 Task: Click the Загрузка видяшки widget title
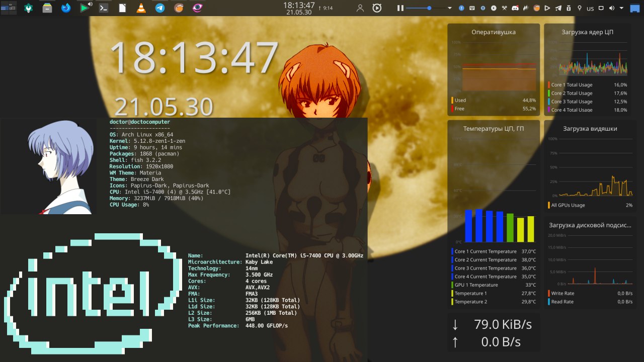[590, 129]
